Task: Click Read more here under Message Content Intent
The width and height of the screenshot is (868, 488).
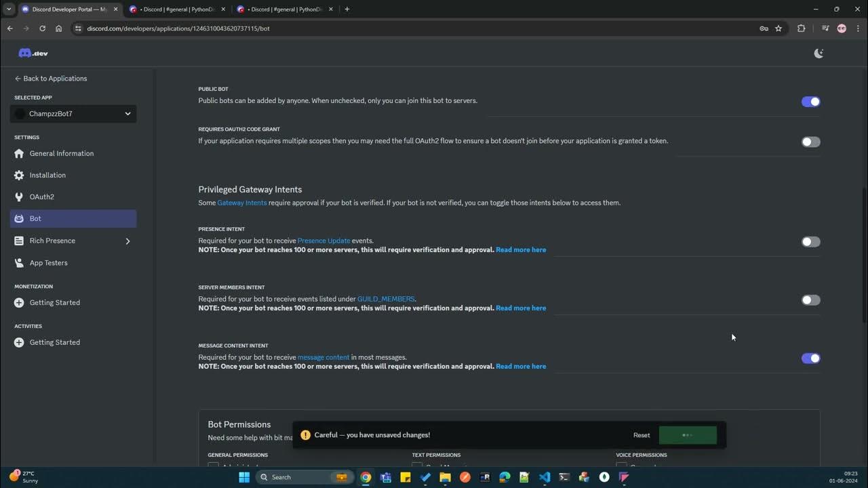Action: [521, 366]
